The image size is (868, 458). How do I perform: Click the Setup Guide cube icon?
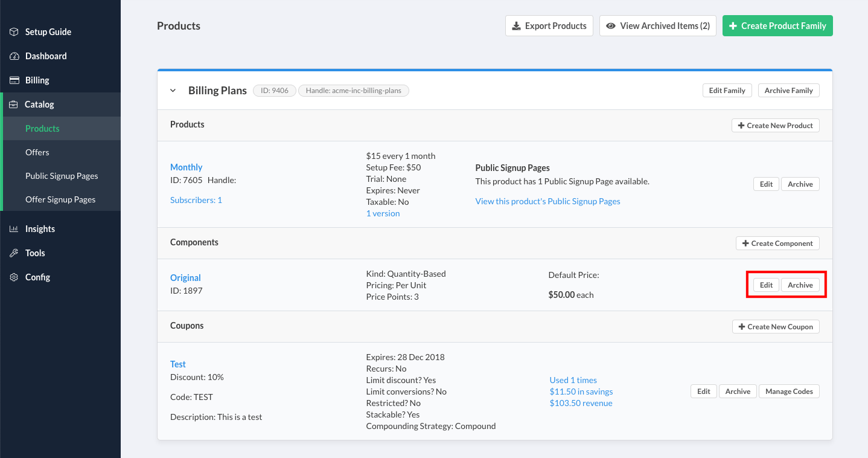click(14, 32)
